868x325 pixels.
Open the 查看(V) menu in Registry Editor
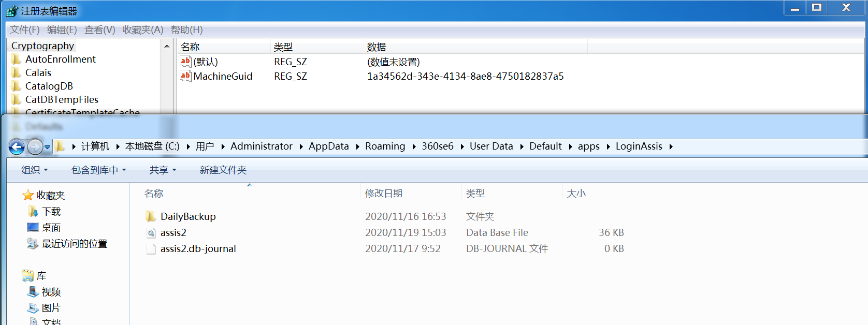[100, 30]
